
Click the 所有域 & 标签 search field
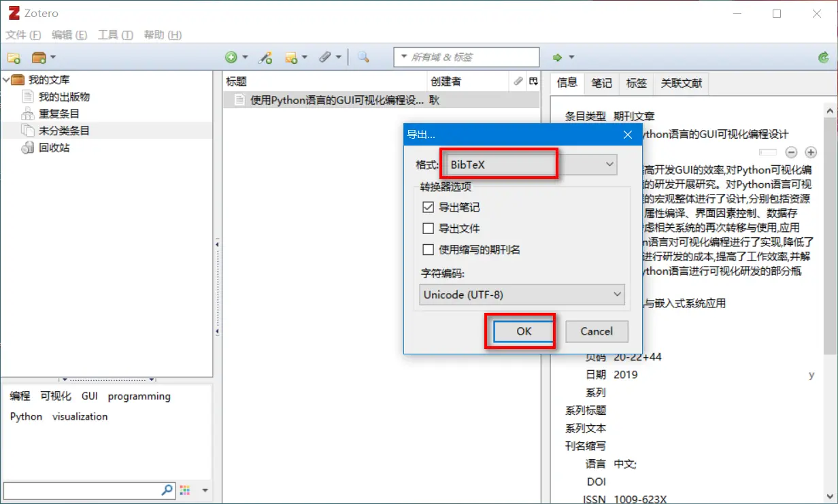tap(467, 57)
